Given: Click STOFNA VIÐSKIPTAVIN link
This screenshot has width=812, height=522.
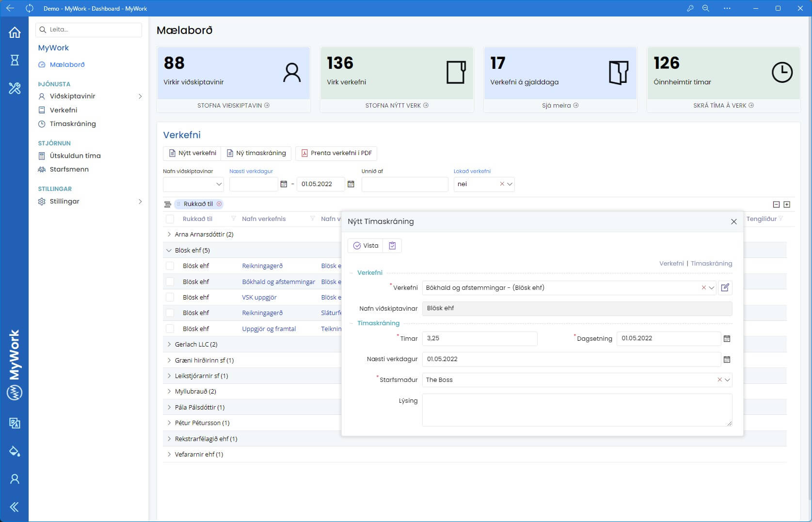Looking at the screenshot, I should coord(233,106).
